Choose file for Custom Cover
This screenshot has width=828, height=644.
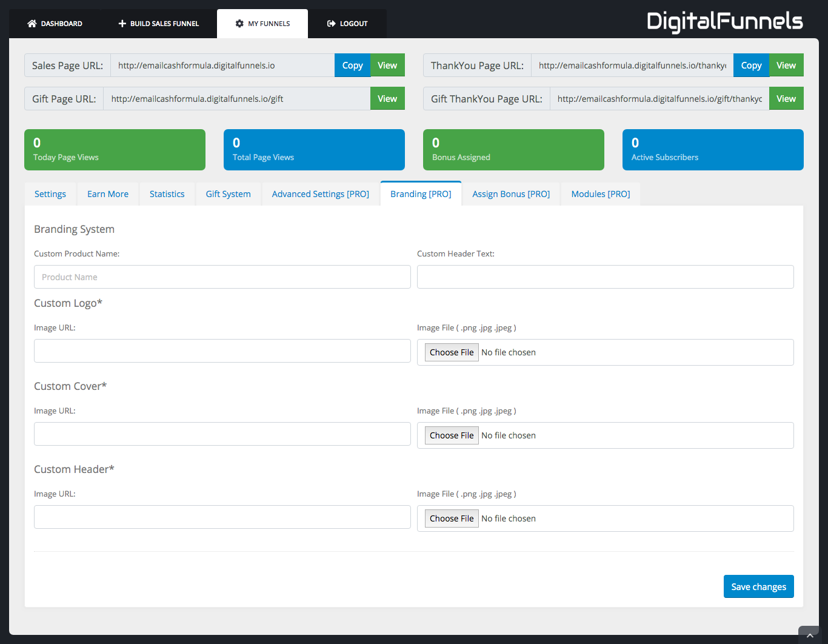[452, 435]
